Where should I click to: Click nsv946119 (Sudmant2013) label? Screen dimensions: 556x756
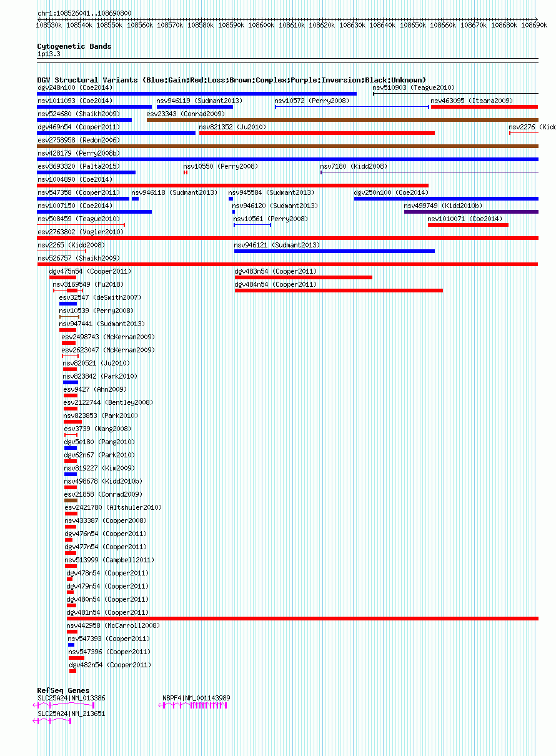pyautogui.click(x=199, y=101)
